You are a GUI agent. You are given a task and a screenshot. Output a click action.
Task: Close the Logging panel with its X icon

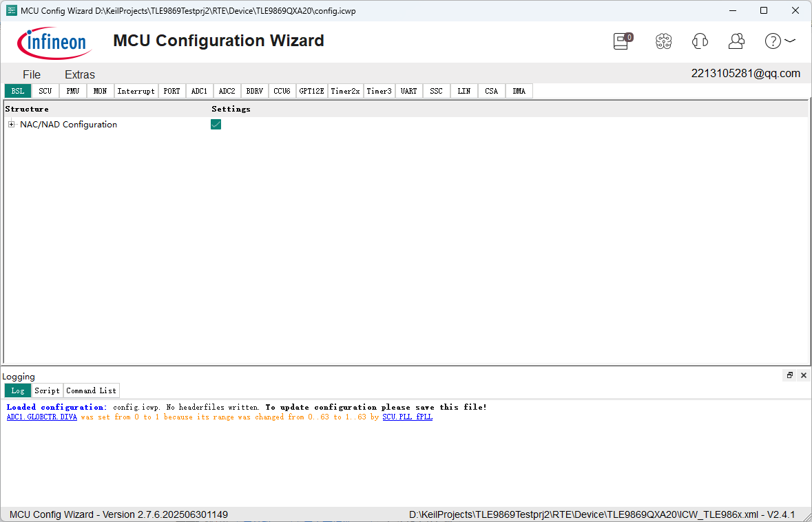(804, 375)
